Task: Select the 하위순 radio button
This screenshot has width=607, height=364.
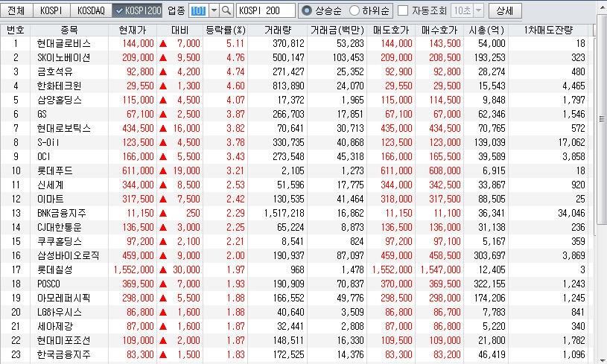Action: (x=357, y=10)
